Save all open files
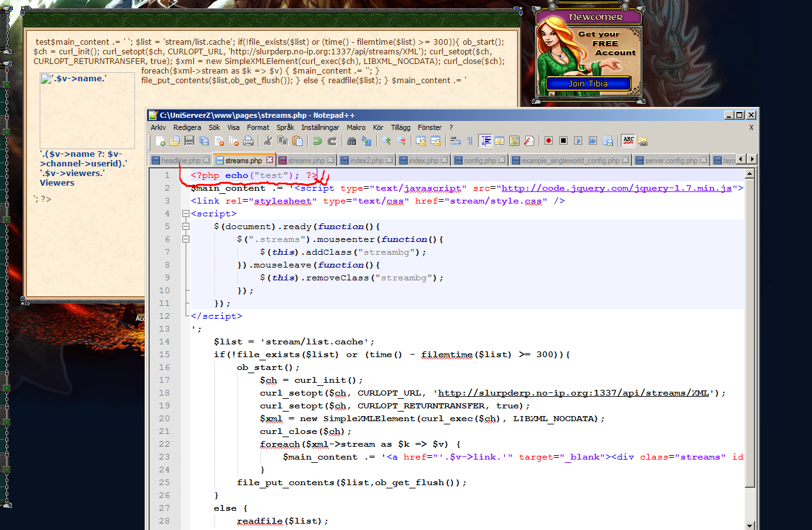The image size is (812, 530). pos(204,141)
